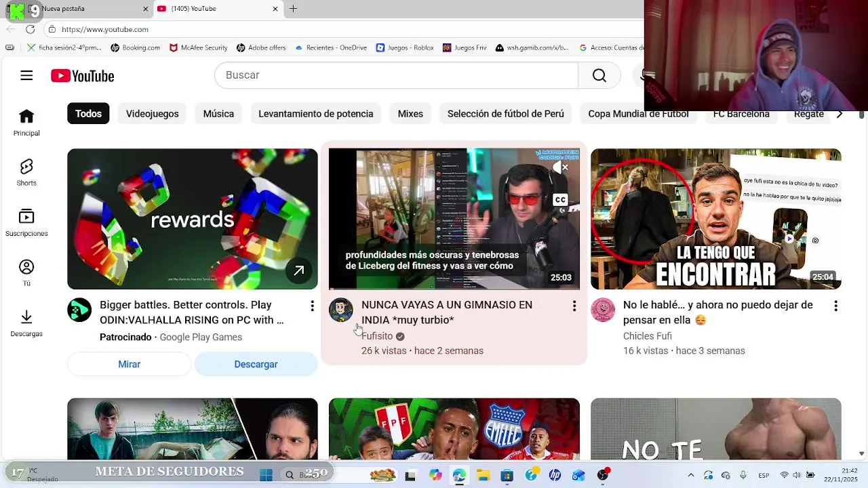Click the Chicles Fufi channel avatar

[x=603, y=310]
